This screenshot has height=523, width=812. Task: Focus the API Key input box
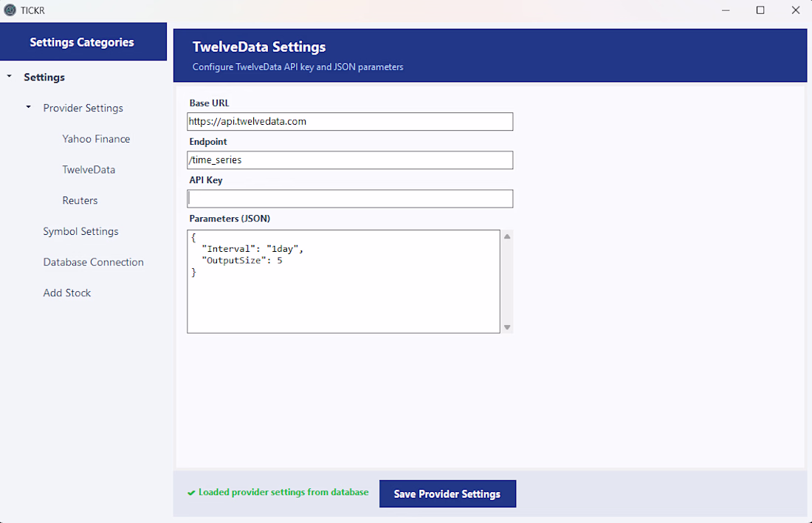pyautogui.click(x=350, y=199)
